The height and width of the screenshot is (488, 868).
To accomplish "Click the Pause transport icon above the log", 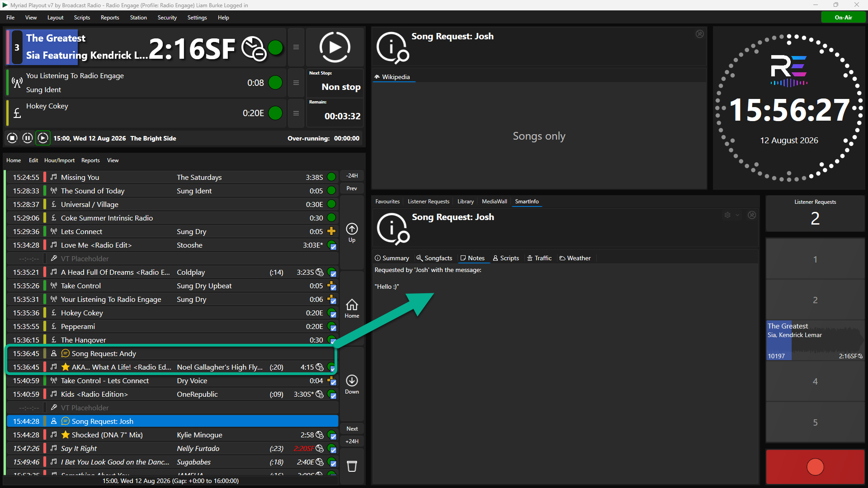I will (x=28, y=138).
